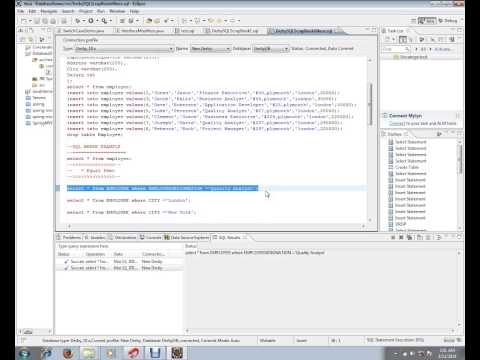Click the Run toolbar icon
The width and height of the screenshot is (480, 360).
coord(91,21)
